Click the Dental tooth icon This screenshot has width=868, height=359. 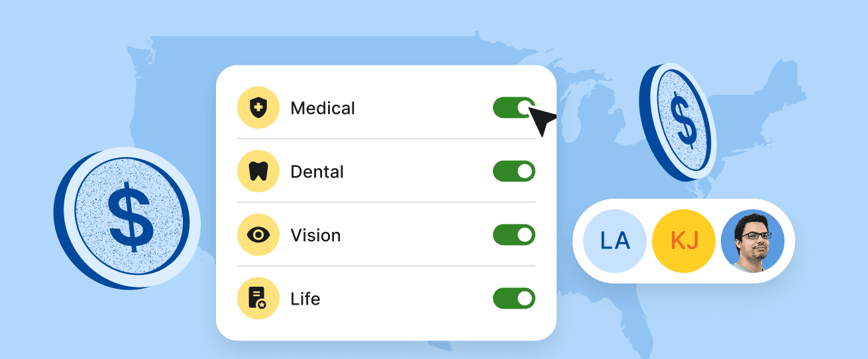tap(258, 172)
